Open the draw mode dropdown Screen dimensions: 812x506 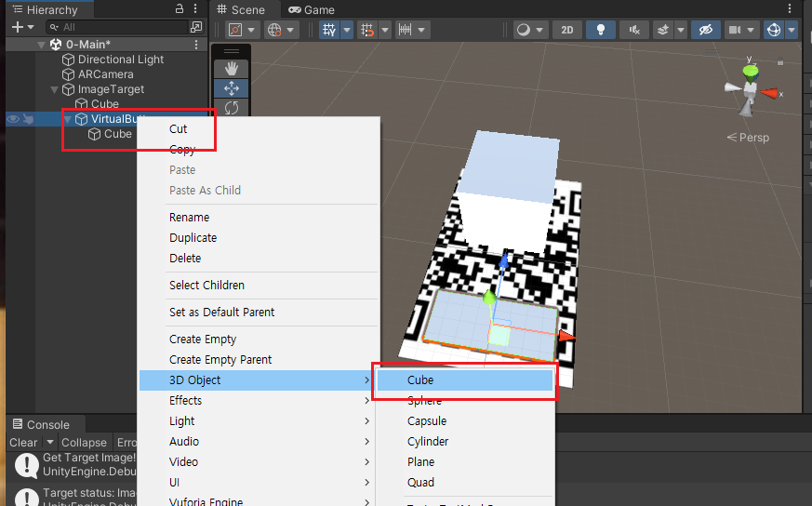click(x=539, y=30)
